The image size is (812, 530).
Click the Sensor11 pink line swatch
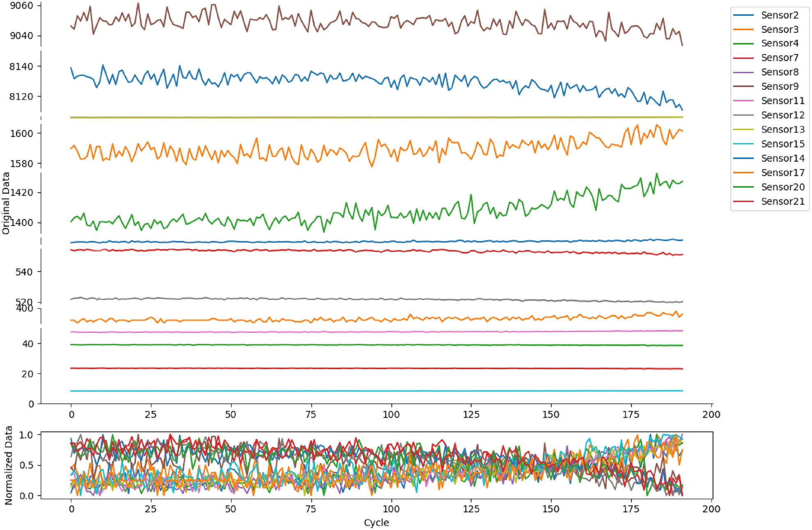743,101
